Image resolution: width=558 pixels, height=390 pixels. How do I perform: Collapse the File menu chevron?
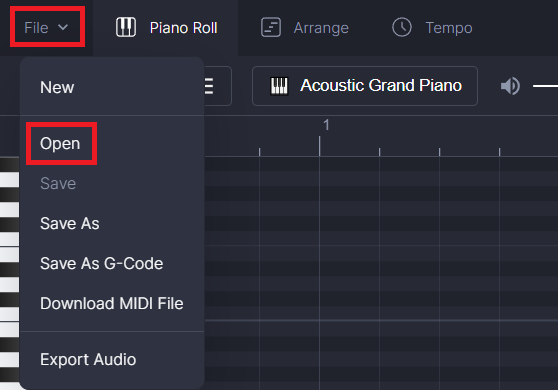pyautogui.click(x=63, y=27)
